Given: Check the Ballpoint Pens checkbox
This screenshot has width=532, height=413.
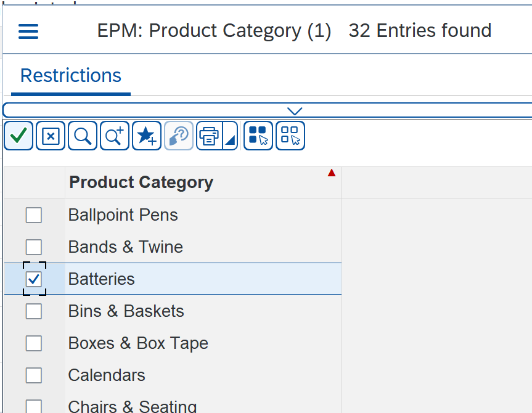Looking at the screenshot, I should click(34, 215).
